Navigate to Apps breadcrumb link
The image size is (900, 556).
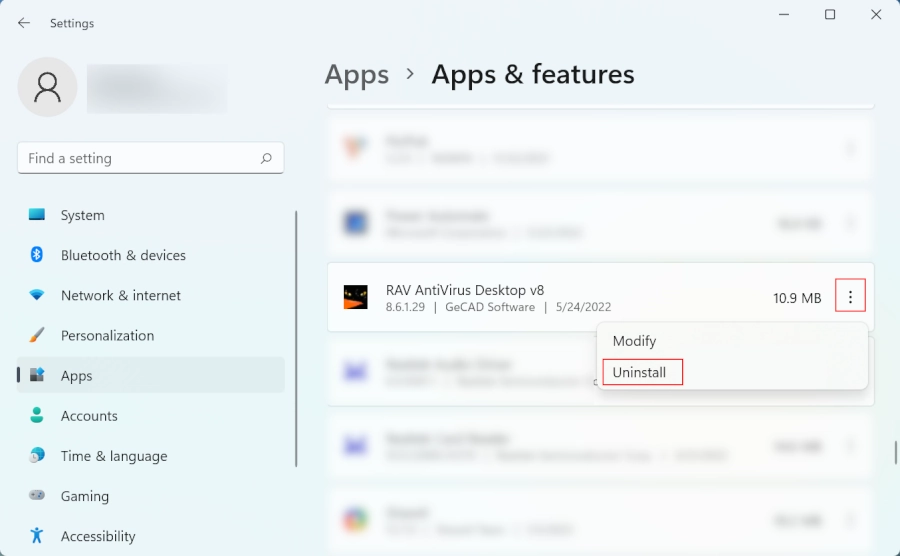tap(357, 75)
